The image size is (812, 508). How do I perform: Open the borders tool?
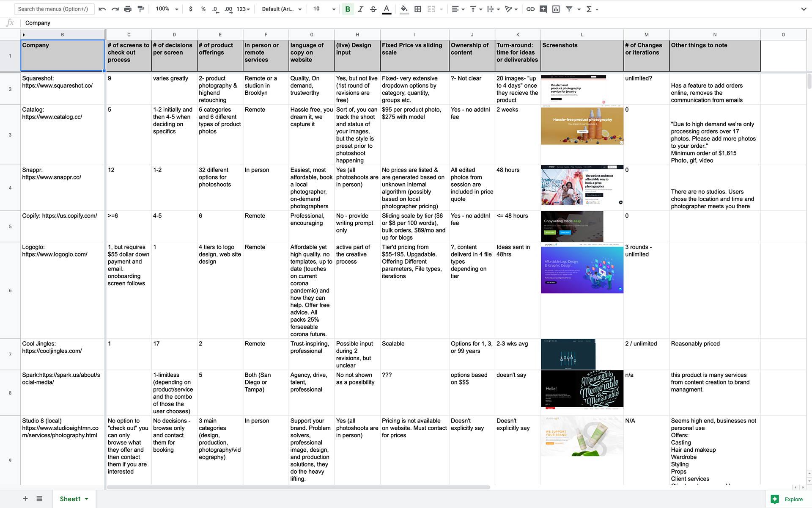(417, 9)
